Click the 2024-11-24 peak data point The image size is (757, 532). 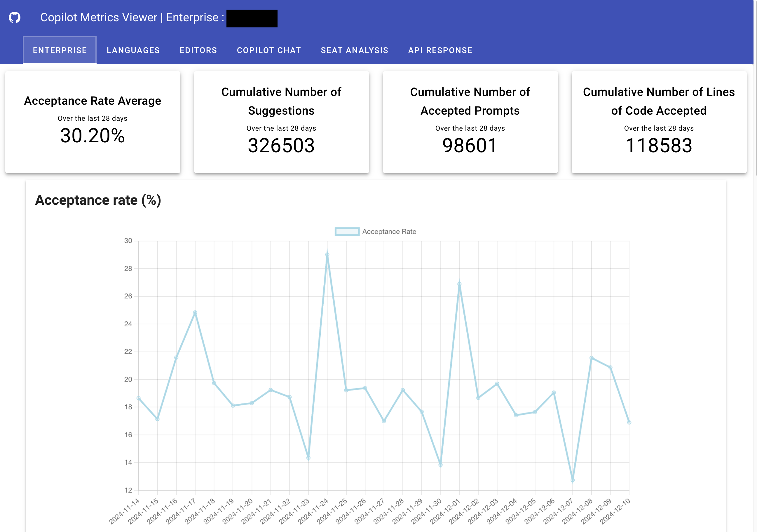pyautogui.click(x=327, y=254)
